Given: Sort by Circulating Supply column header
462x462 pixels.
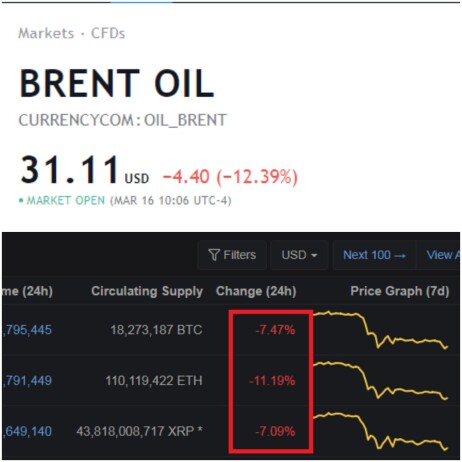Looking at the screenshot, I should tap(147, 291).
